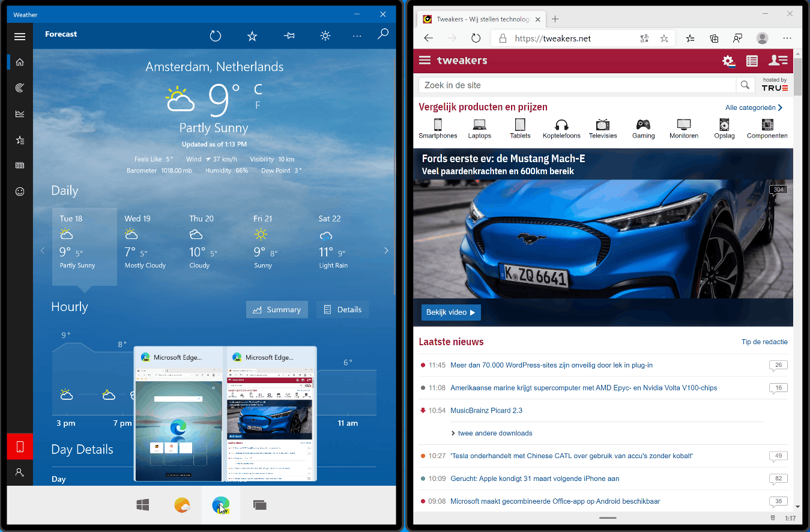Screen dimensions: 810x532
Task: Open the Edge three-dot menu
Action: tap(787, 38)
